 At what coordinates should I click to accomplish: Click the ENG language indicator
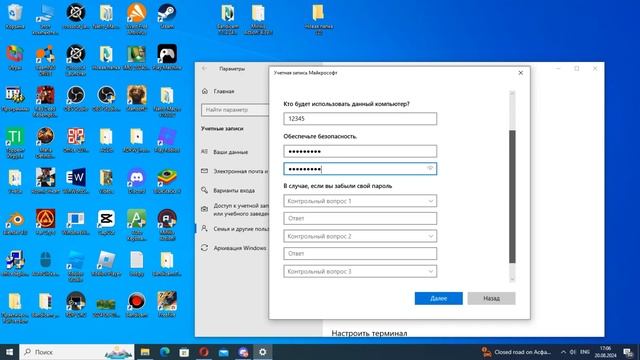pos(584,352)
